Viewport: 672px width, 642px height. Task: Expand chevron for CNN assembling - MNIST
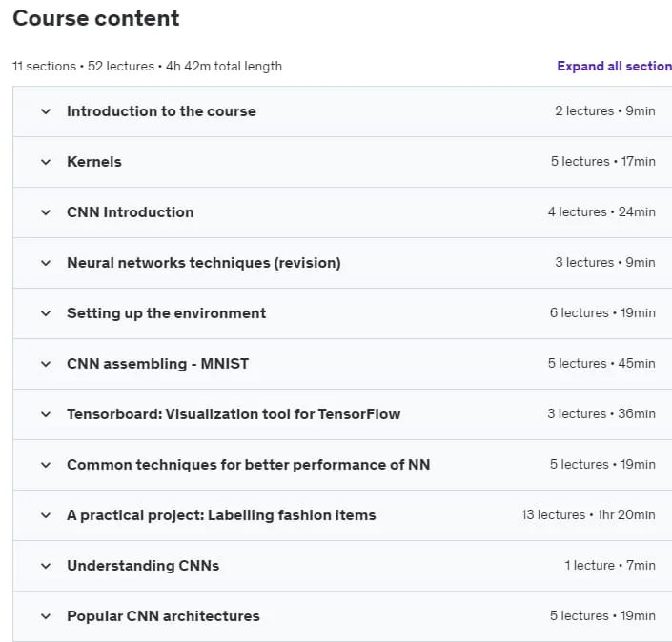[46, 365]
